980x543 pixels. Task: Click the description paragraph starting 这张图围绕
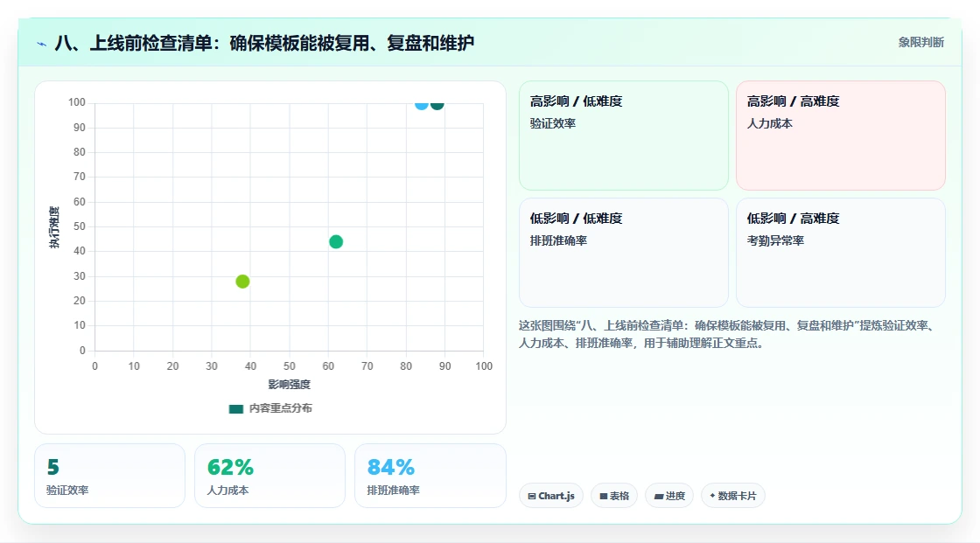pos(727,334)
